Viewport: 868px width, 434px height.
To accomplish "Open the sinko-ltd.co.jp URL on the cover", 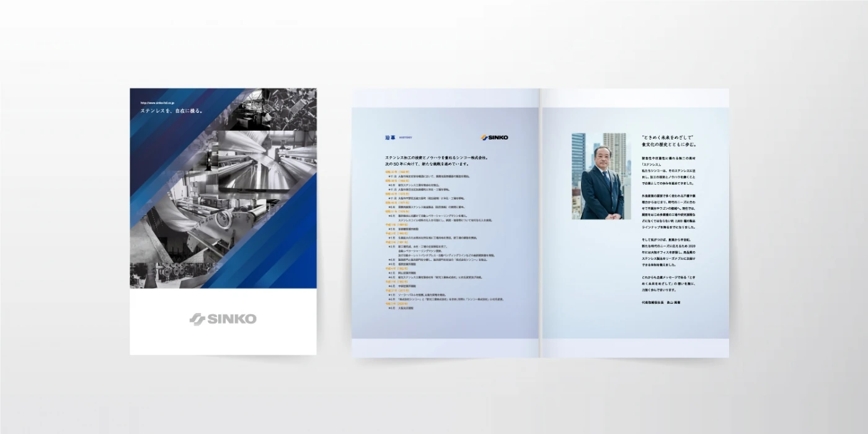I will click(x=161, y=103).
